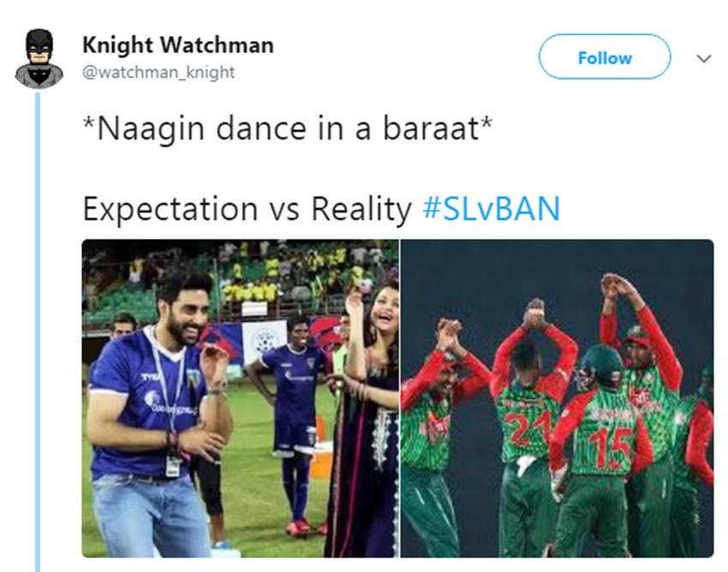The image size is (728, 572).
Task: Open the @watchman_knight handle link
Action: pyautogui.click(x=158, y=73)
